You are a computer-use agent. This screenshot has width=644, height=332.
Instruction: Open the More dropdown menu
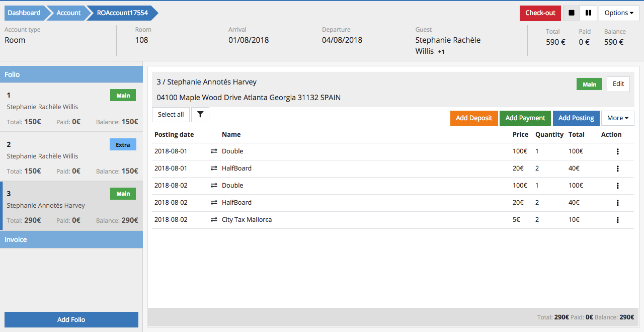tap(617, 118)
